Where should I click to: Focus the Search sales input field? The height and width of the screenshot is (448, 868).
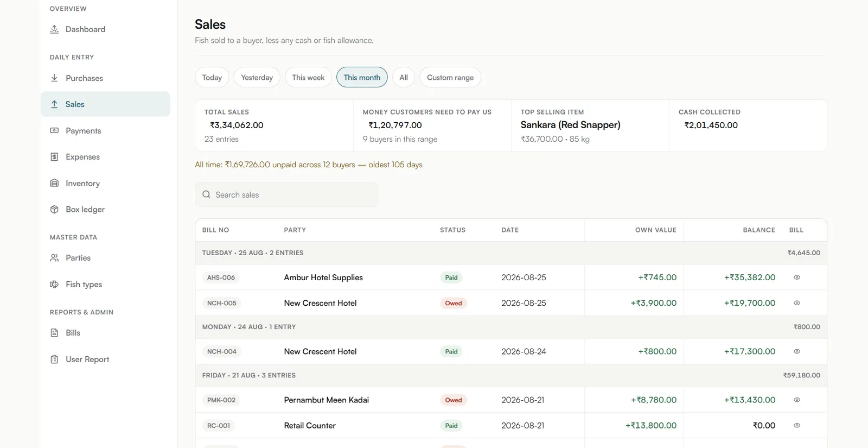(x=286, y=194)
